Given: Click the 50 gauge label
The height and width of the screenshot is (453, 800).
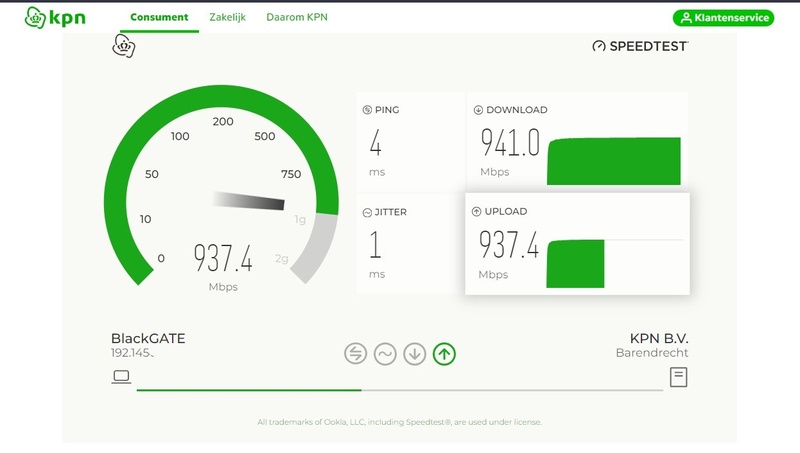Looking at the screenshot, I should click(x=152, y=174).
